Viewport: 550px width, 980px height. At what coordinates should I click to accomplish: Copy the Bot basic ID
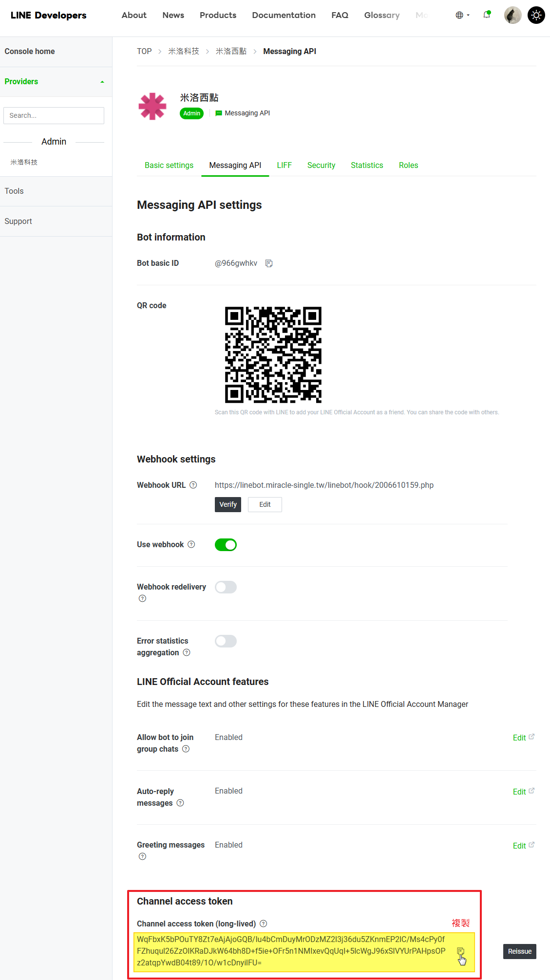[269, 263]
